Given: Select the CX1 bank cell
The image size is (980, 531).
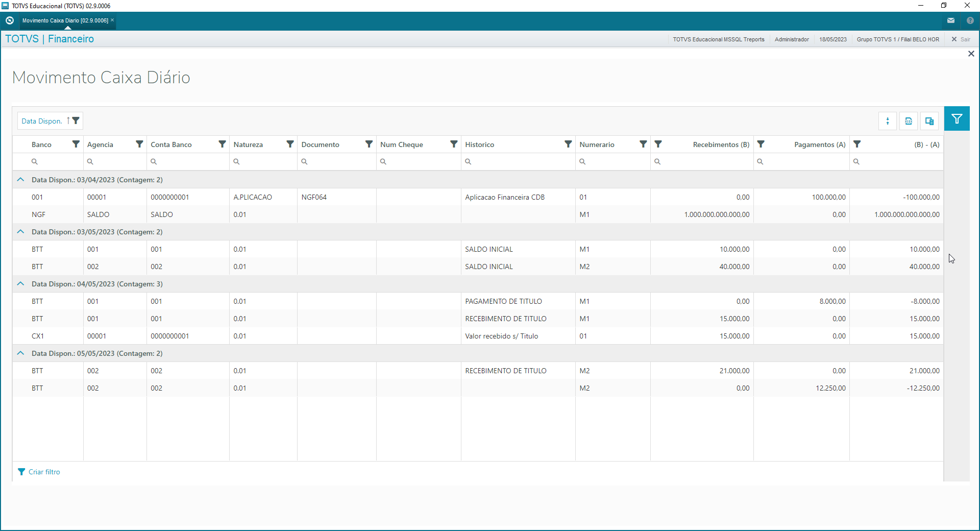Looking at the screenshot, I should pyautogui.click(x=48, y=336).
